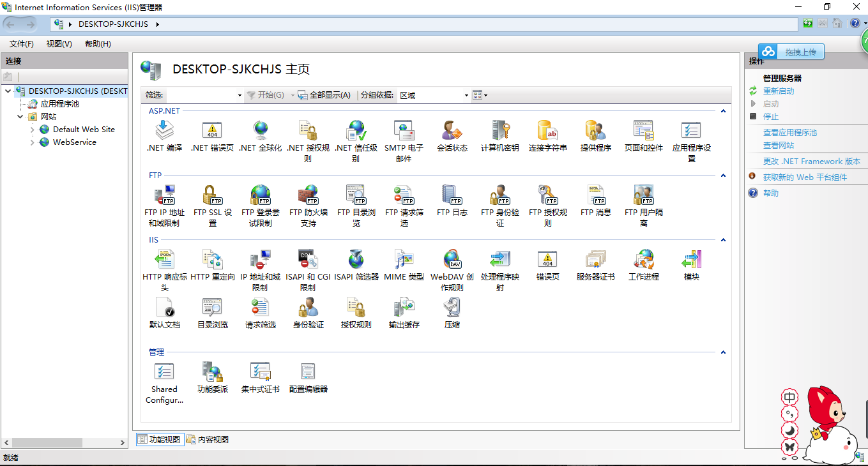This screenshot has height=466, width=868.
Task: Collapse the 网站 tree node
Action: tap(20, 117)
